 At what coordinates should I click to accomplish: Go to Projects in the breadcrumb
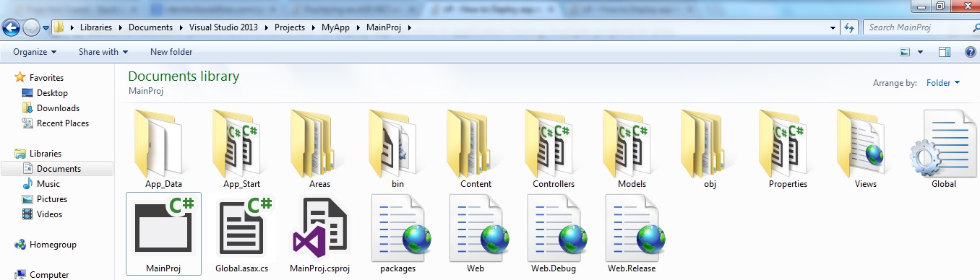click(289, 27)
